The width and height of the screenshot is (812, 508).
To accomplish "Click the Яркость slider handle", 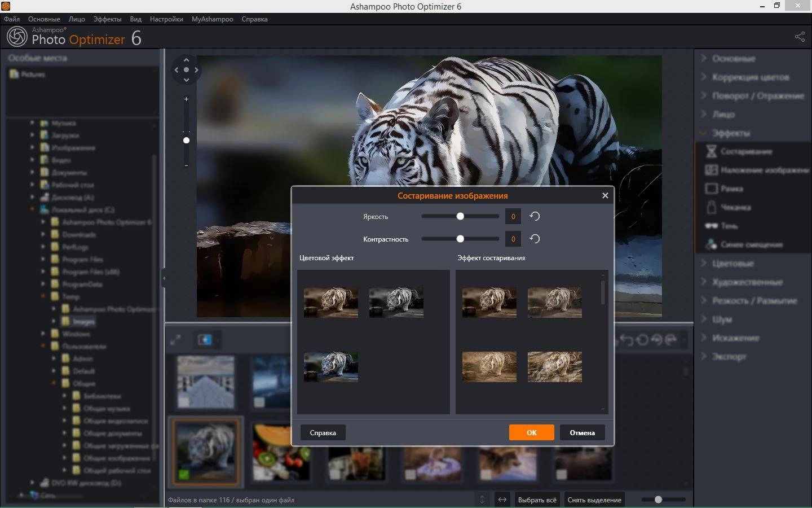I will 460,216.
